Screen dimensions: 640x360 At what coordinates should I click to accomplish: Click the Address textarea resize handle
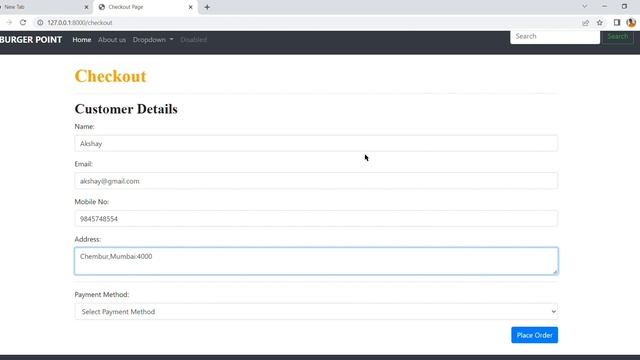555,272
